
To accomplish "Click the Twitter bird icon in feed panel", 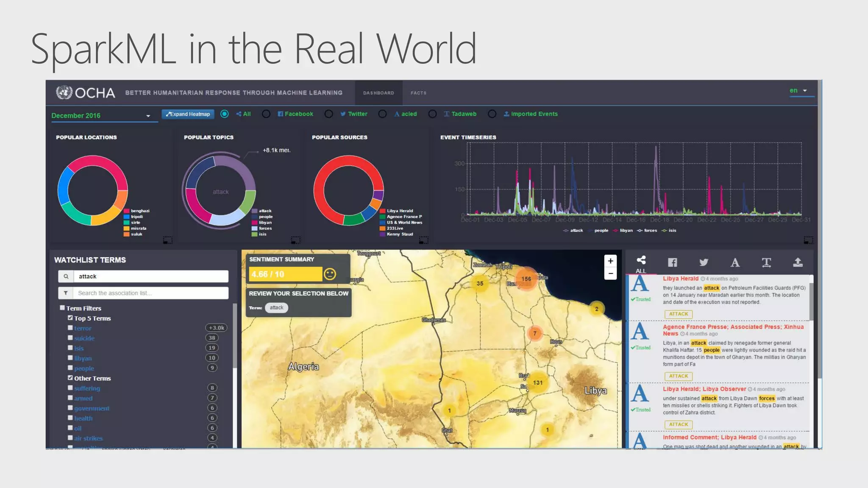I will (704, 263).
